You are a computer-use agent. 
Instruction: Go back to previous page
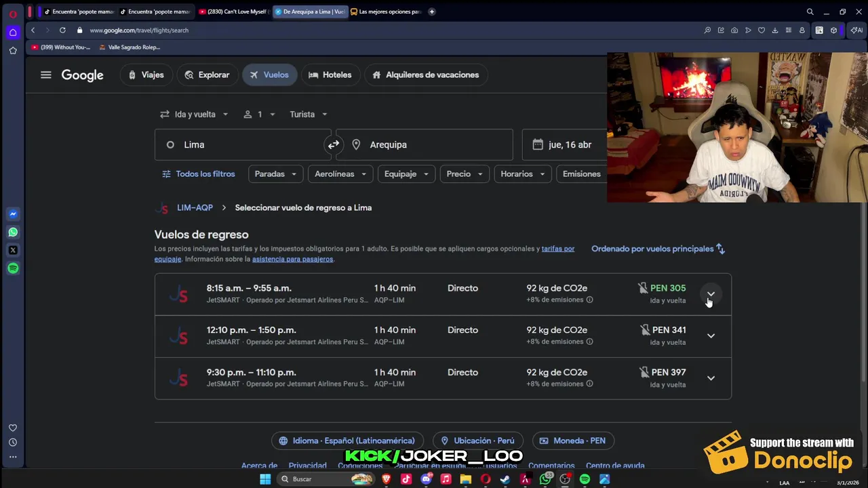coord(33,30)
